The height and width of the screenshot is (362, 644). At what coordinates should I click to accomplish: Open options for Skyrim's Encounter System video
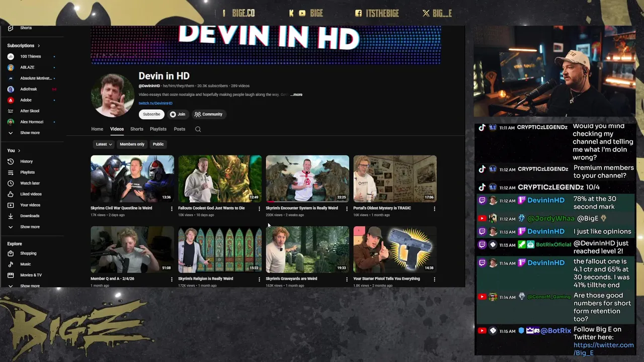click(347, 209)
